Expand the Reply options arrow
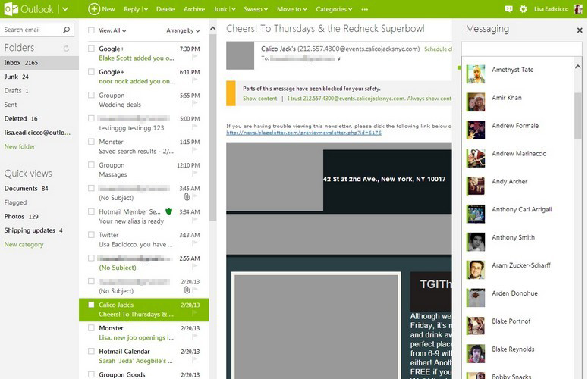Viewport: 588px width, 379px height. coord(146,9)
